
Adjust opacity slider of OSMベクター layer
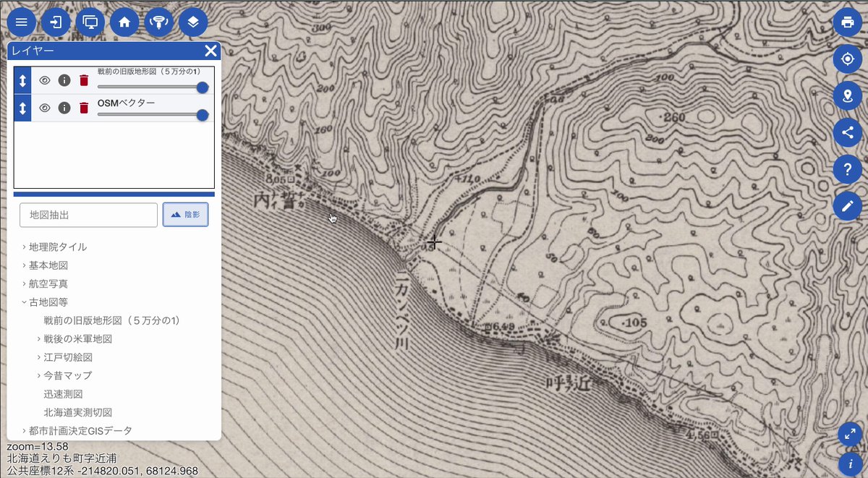(153, 114)
